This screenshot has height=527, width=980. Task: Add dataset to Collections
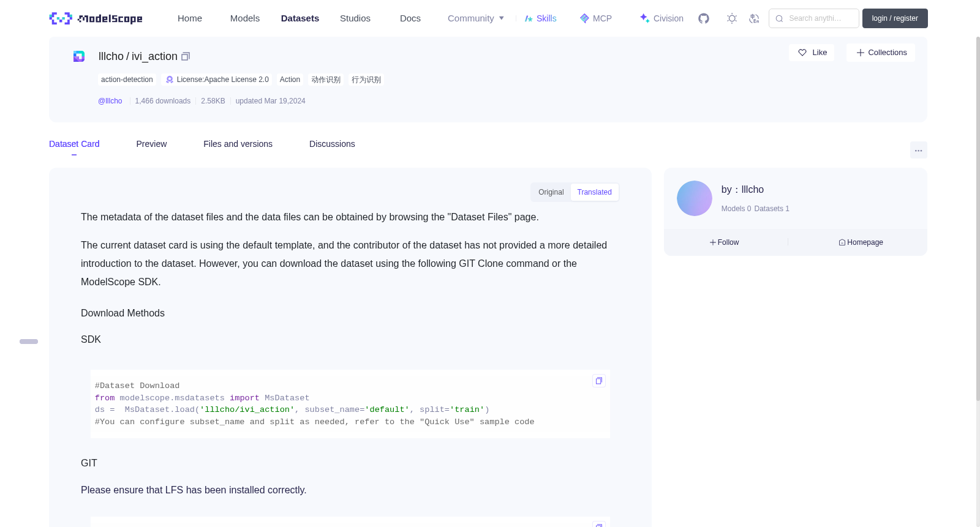(881, 53)
